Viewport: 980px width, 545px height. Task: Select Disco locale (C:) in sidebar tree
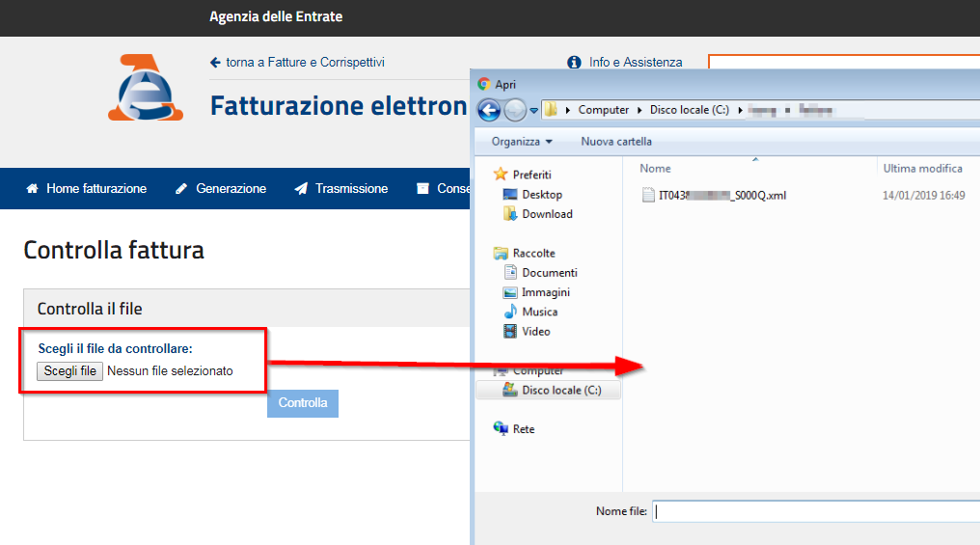tap(561, 391)
